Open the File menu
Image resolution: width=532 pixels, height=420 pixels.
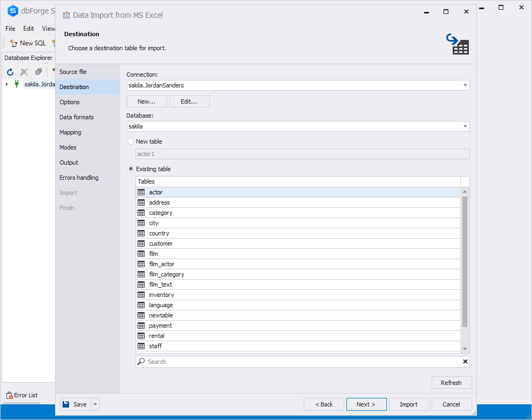tap(10, 29)
